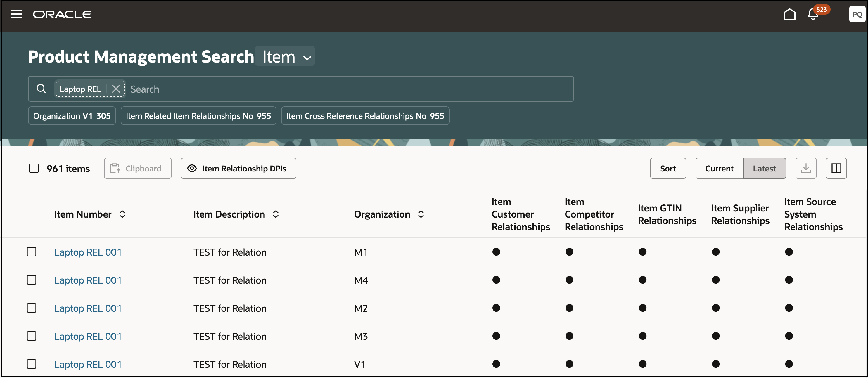The height and width of the screenshot is (378, 868).
Task: Remove the Laptop REL search chip
Action: click(x=116, y=89)
